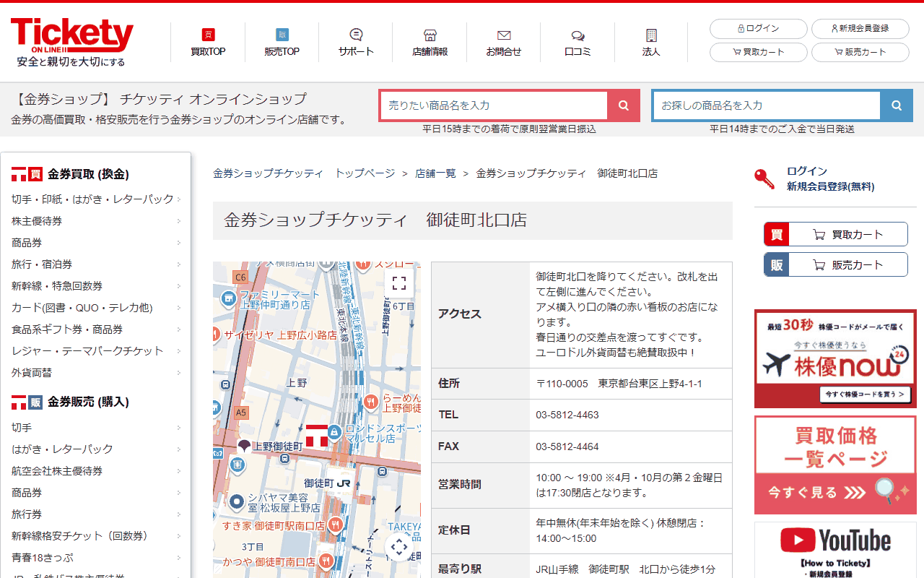
Task: Open 法人 building icon
Action: (x=651, y=35)
